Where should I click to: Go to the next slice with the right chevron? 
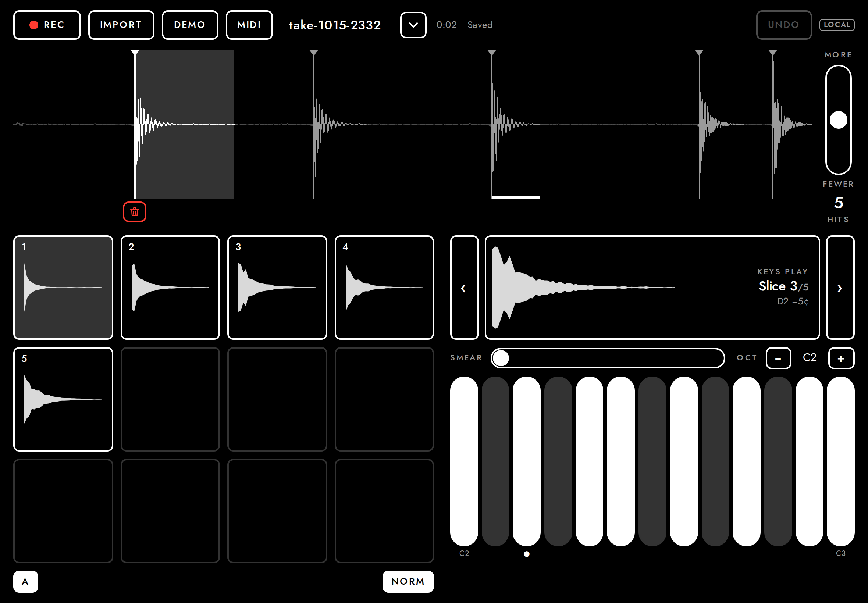pyautogui.click(x=840, y=288)
